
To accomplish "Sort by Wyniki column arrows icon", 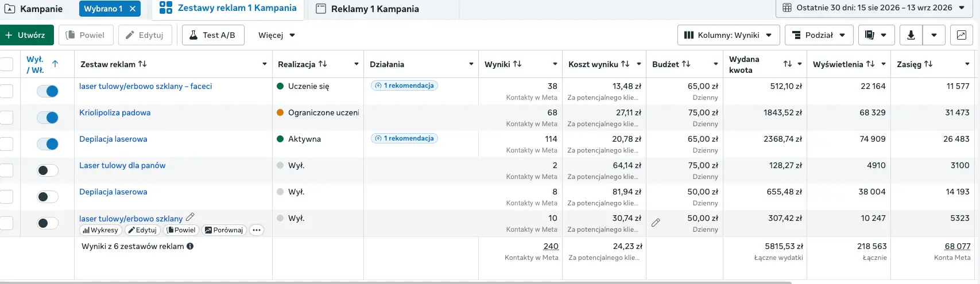I will tap(517, 64).
